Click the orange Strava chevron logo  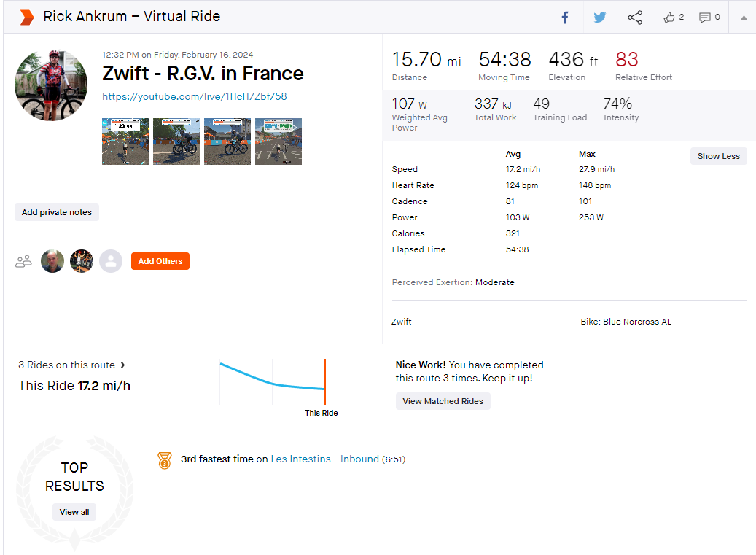click(27, 17)
